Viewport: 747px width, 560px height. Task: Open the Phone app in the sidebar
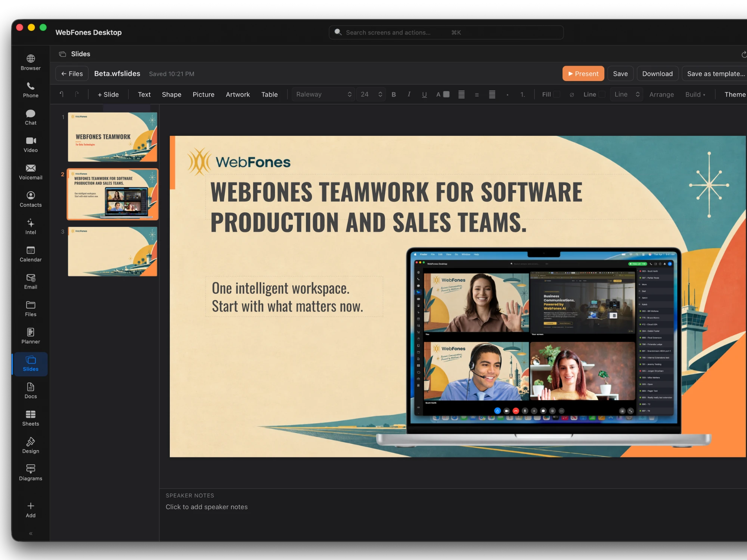click(31, 90)
